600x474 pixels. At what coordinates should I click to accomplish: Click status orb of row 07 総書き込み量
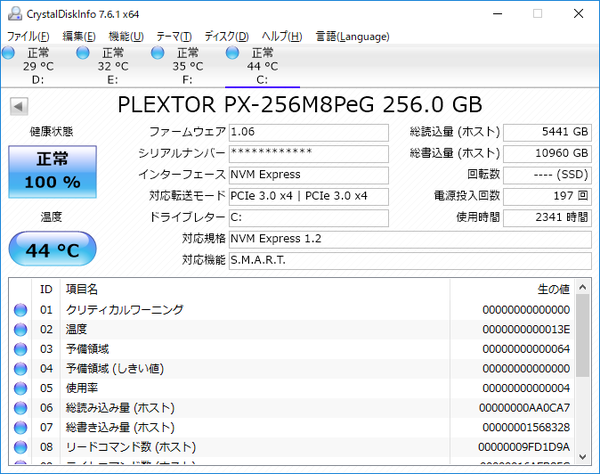tap(20, 427)
